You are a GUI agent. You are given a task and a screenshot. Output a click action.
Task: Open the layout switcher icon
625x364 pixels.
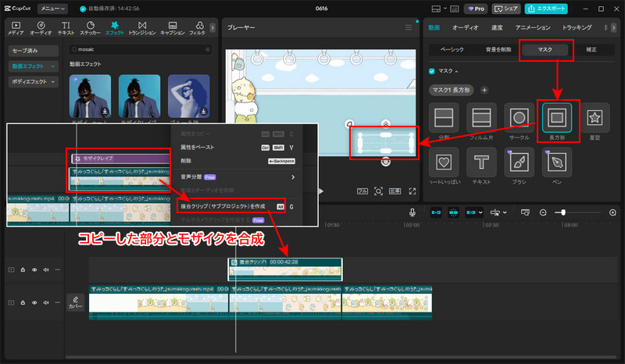[x=436, y=9]
